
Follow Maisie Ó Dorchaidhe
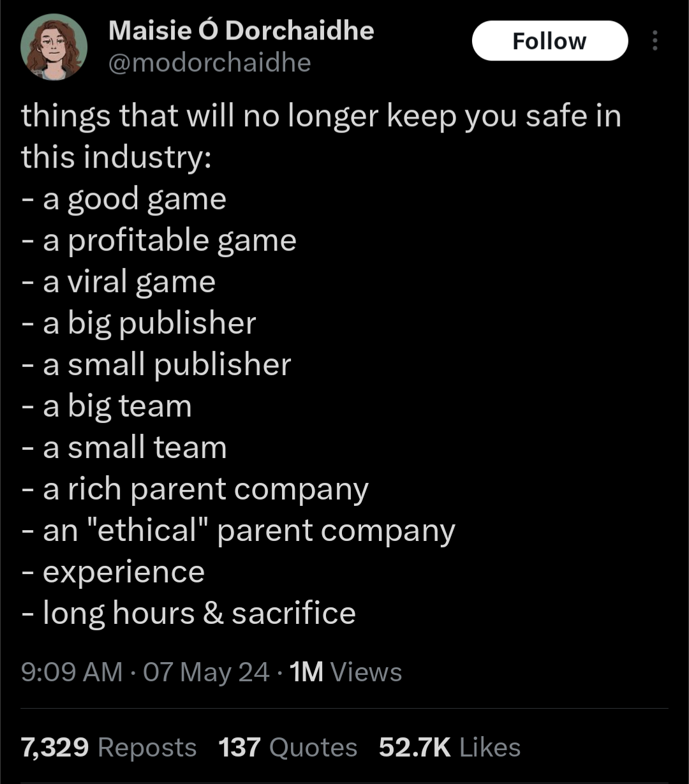click(x=549, y=41)
